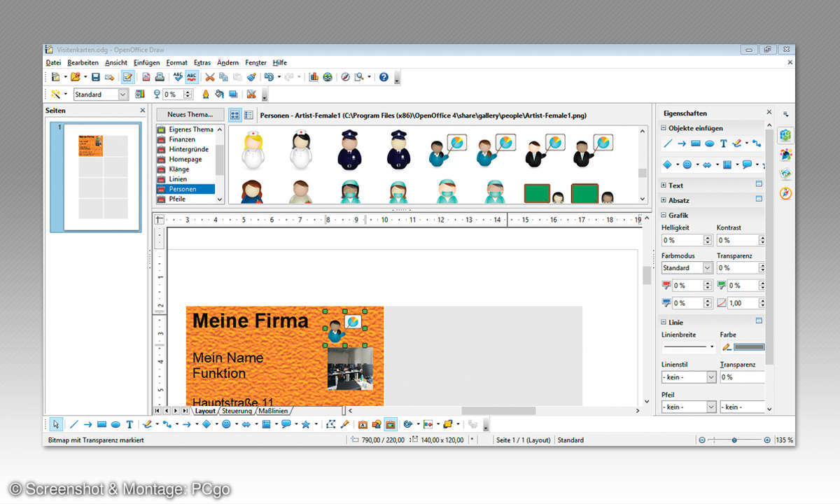Click the Color toolbar icon
This screenshot has height=504, width=840.
tap(140, 94)
